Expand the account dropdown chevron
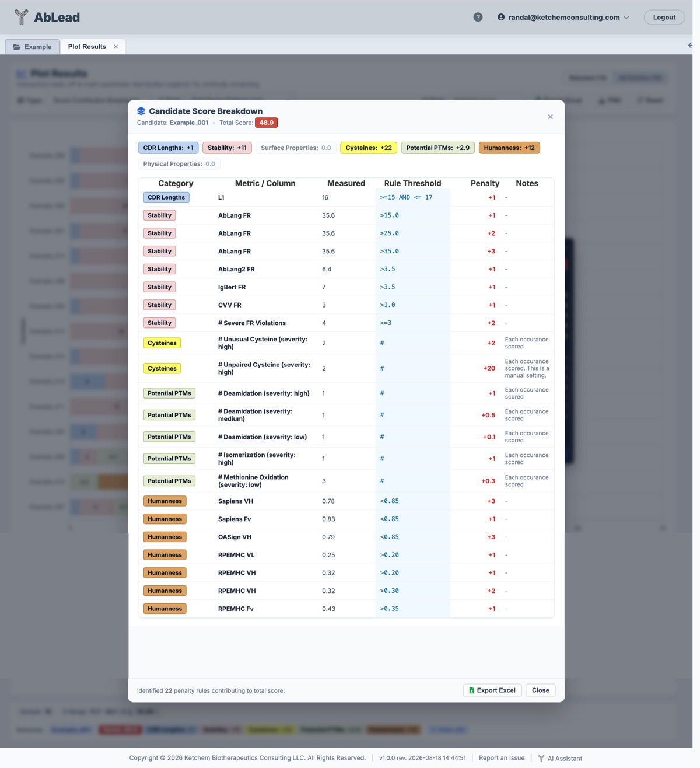Screen dimensions: 700x768 pyautogui.click(x=626, y=18)
